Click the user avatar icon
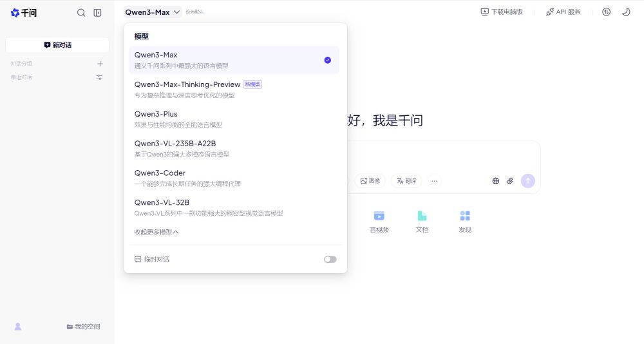The image size is (644, 344). [x=18, y=327]
